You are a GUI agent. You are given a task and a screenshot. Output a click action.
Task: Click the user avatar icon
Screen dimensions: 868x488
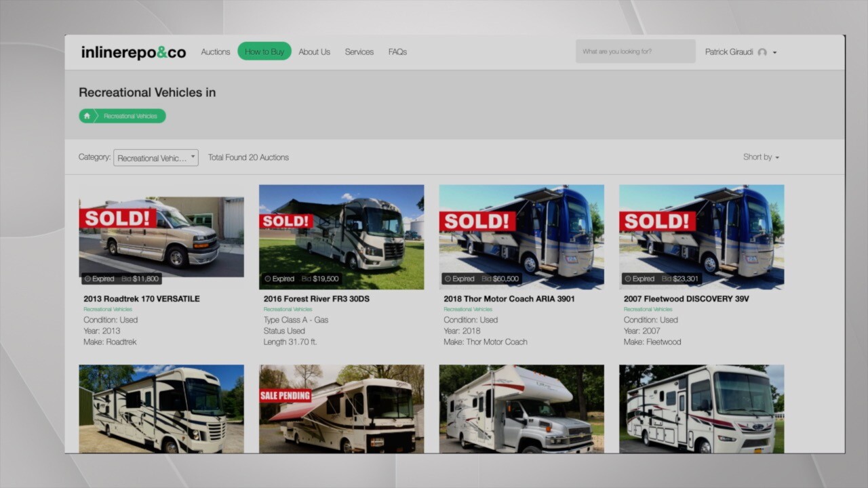click(x=762, y=52)
